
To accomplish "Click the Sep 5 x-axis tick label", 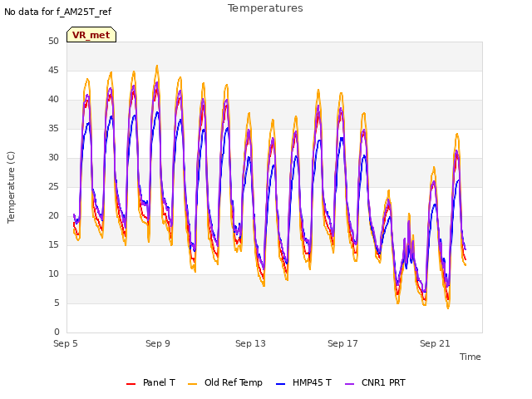I will click(x=66, y=343).
